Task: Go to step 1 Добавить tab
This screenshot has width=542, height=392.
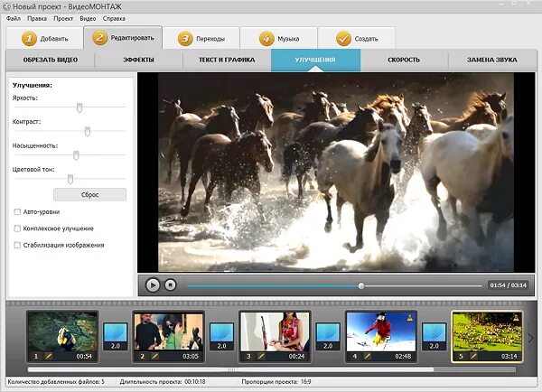Action: pyautogui.click(x=44, y=38)
